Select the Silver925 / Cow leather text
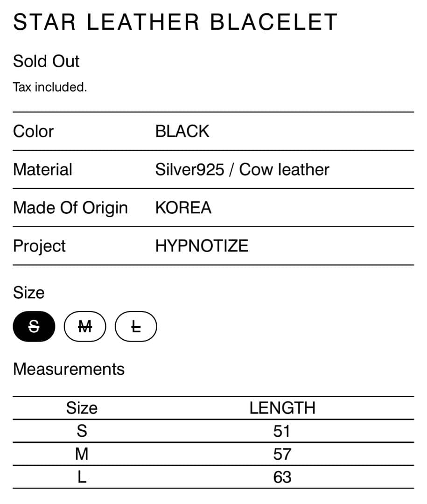Screen dimensions: 427x504 pyautogui.click(x=242, y=169)
